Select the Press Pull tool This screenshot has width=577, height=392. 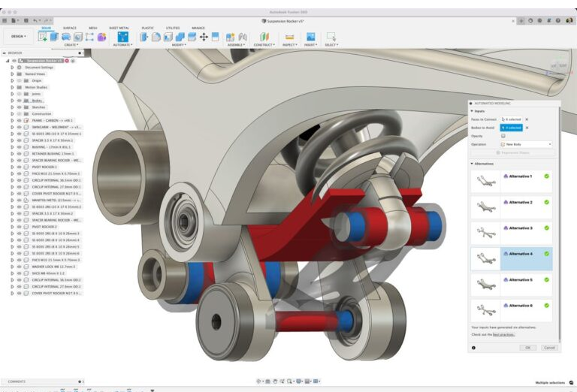pyautogui.click(x=144, y=37)
